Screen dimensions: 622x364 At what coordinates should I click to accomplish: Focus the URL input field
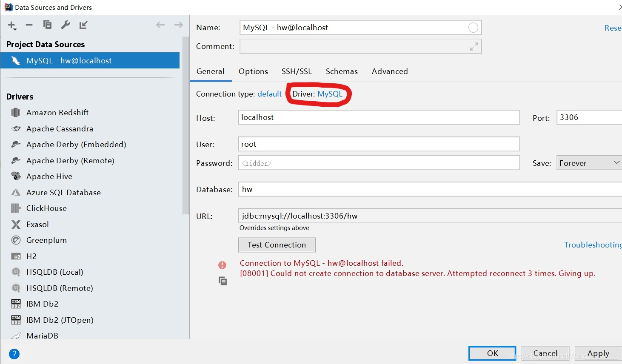tap(430, 216)
